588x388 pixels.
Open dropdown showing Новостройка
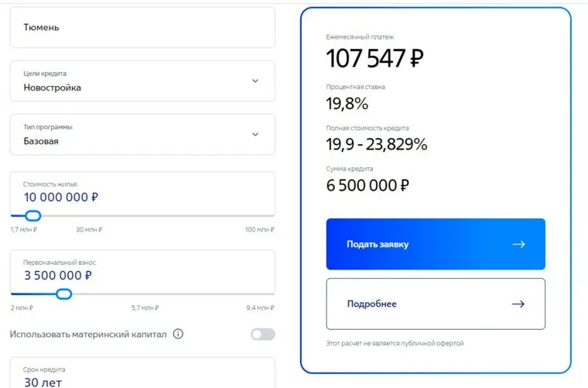click(x=142, y=81)
